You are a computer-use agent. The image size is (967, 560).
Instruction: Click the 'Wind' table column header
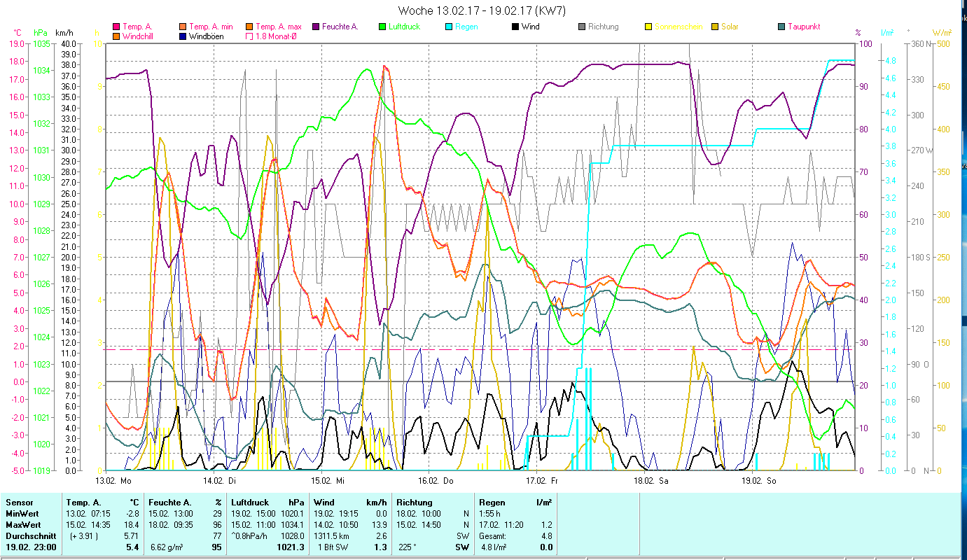pos(324,503)
